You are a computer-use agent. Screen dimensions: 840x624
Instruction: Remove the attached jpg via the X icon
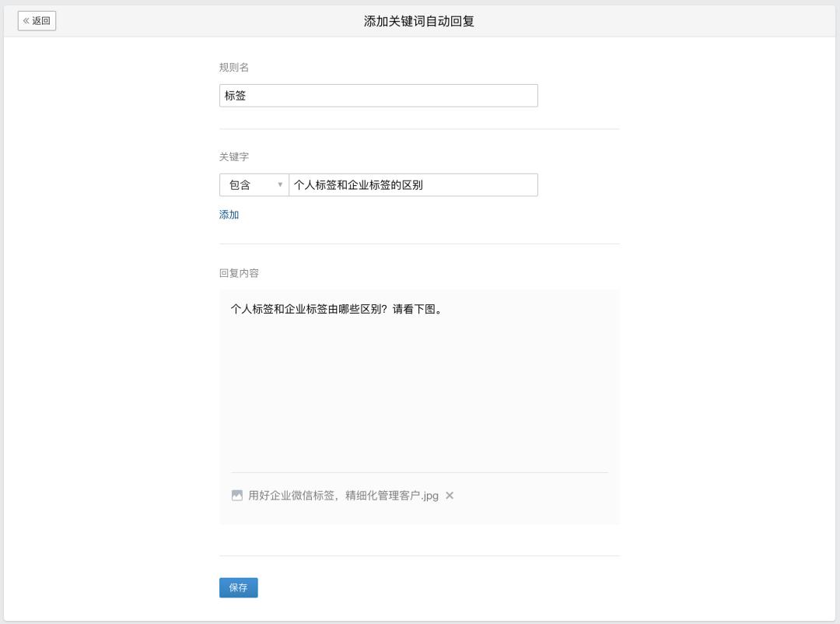click(449, 495)
